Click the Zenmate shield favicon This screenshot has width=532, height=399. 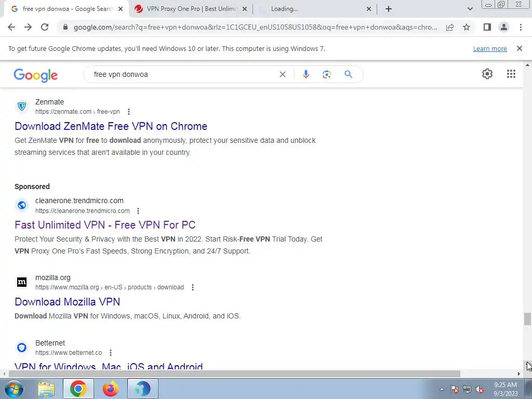tap(22, 107)
